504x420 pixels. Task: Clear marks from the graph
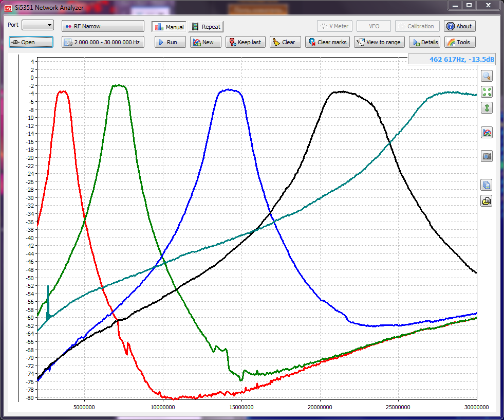pos(327,42)
